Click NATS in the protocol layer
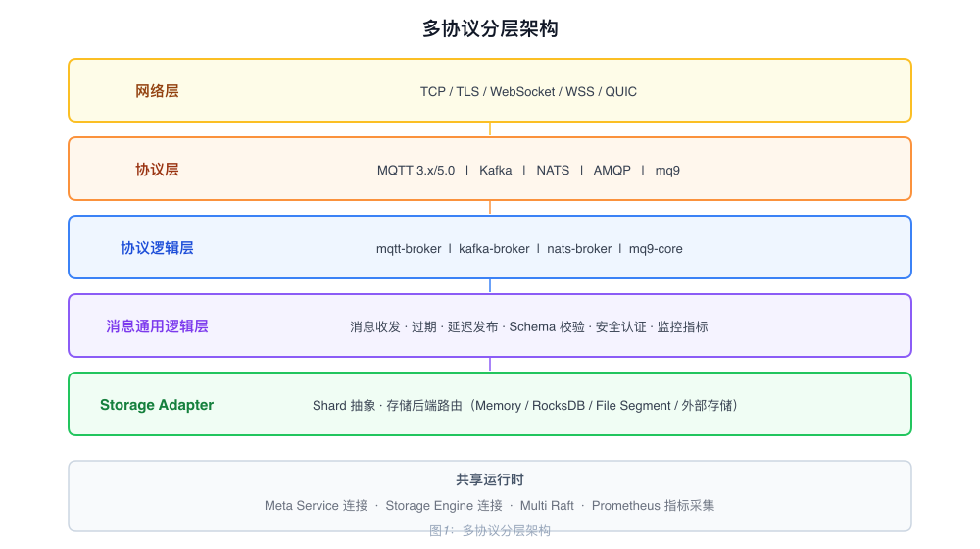 [553, 170]
